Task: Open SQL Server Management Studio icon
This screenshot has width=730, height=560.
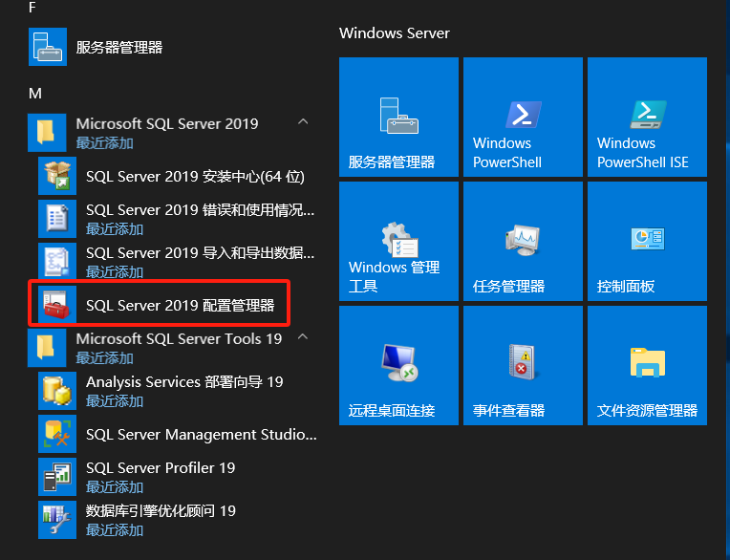Action: (x=56, y=434)
